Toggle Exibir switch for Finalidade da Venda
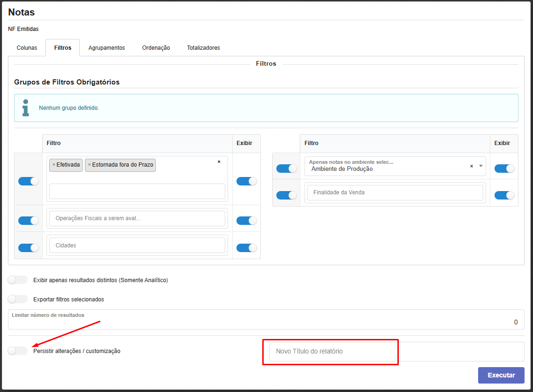Image resolution: width=533 pixels, height=392 pixels. (504, 195)
